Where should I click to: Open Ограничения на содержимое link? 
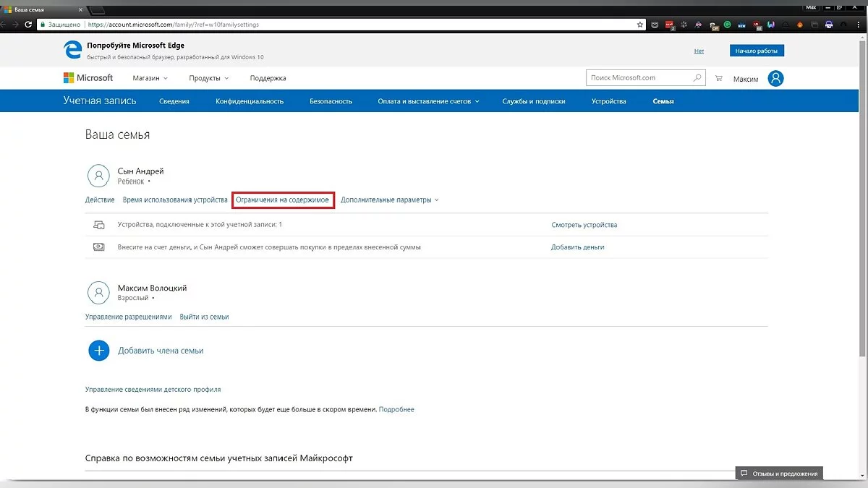click(x=283, y=200)
